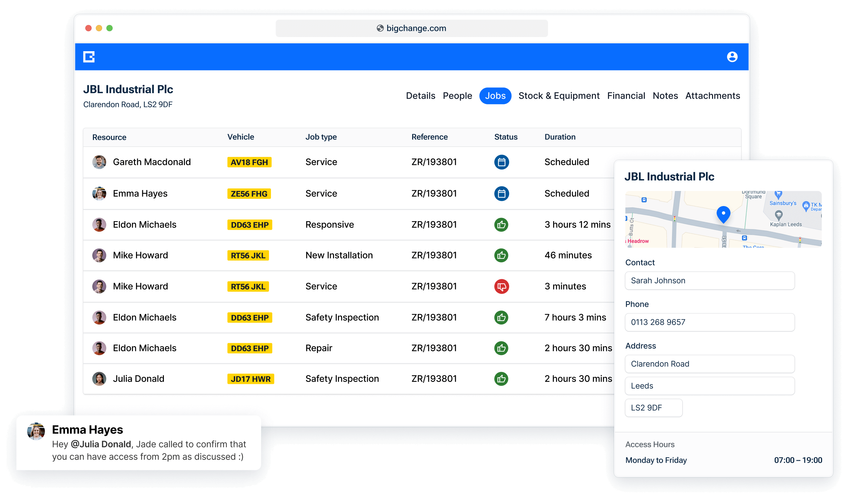Open the user profile icon in the header

click(x=733, y=56)
